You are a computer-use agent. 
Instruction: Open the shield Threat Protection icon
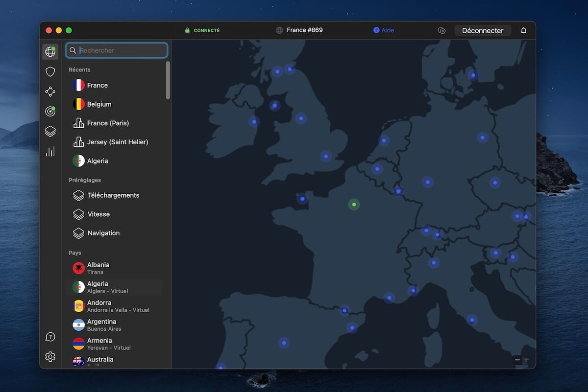point(50,72)
